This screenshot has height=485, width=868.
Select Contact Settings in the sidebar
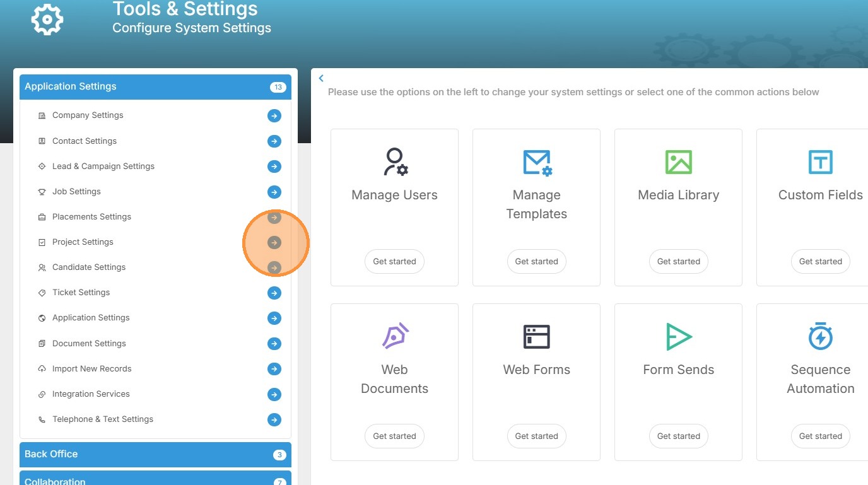(x=85, y=141)
